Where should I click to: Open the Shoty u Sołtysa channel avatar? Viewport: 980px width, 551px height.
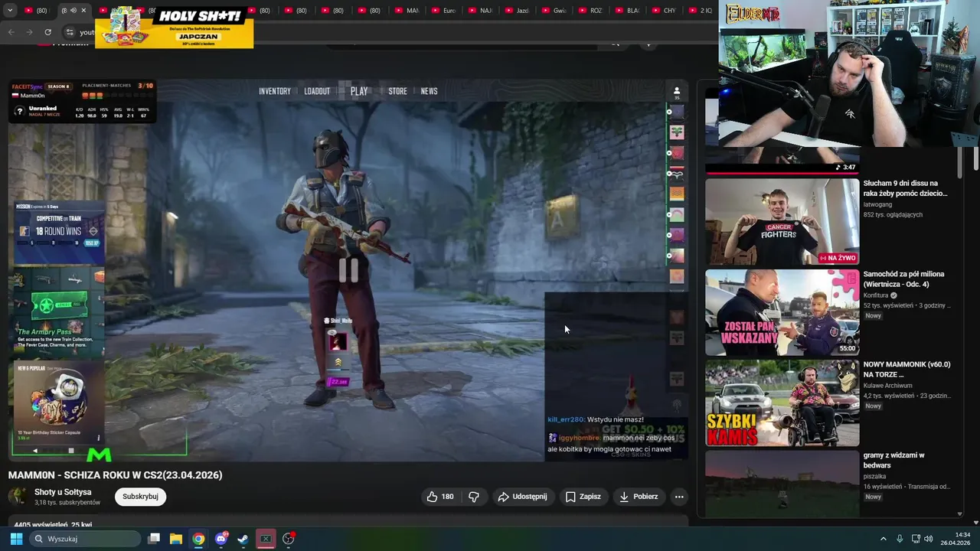point(18,497)
